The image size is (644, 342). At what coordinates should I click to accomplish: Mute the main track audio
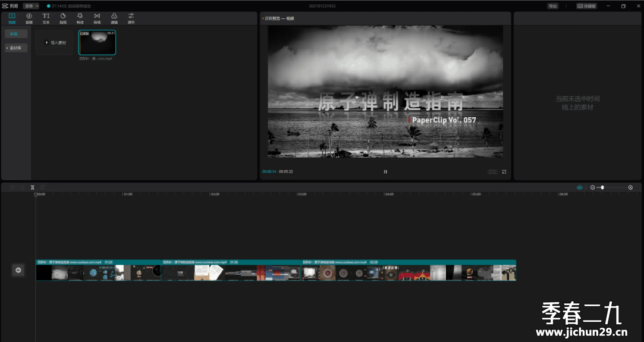click(x=18, y=270)
